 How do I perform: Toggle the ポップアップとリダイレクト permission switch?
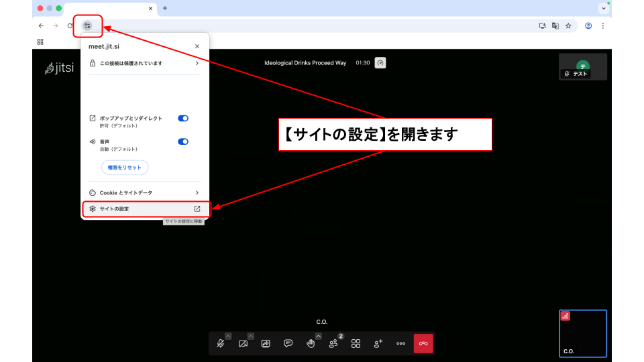pos(183,118)
